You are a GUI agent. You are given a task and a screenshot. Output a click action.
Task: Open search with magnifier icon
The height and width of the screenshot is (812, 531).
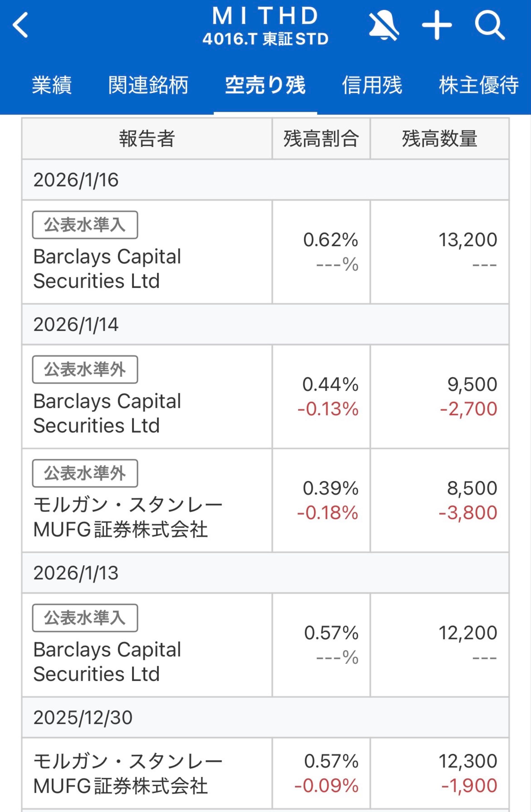pyautogui.click(x=489, y=25)
